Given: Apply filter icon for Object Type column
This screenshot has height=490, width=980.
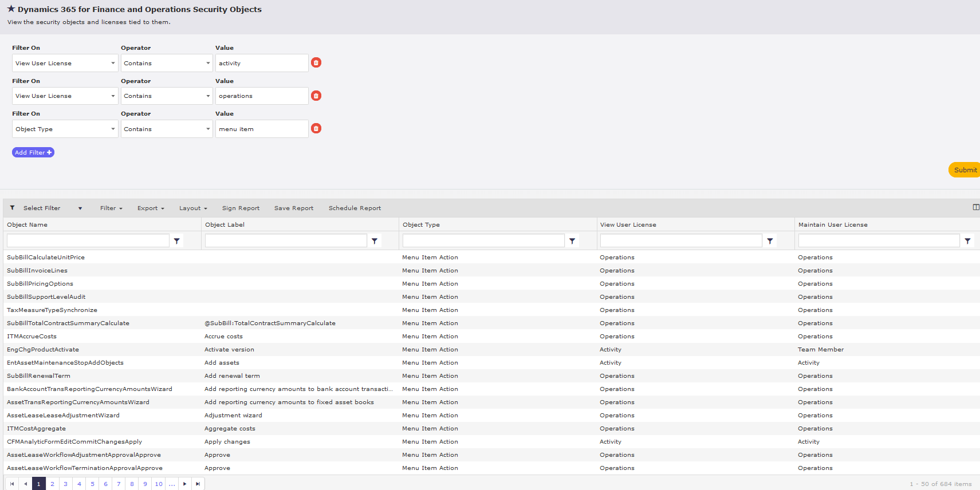Looking at the screenshot, I should pos(572,241).
